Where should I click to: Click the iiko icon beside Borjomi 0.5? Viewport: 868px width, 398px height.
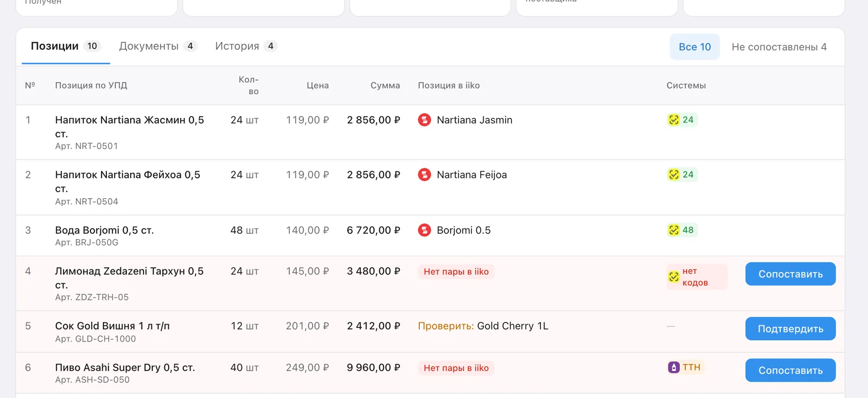(424, 230)
